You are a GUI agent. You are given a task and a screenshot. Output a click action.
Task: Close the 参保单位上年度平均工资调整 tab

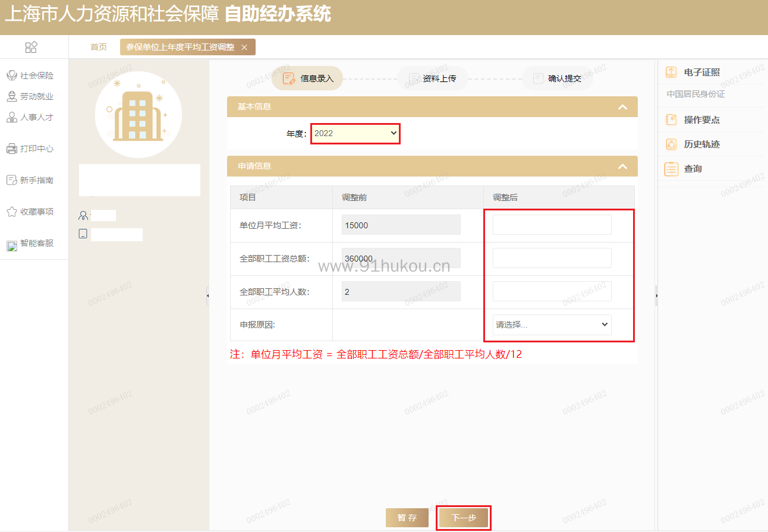(x=244, y=48)
